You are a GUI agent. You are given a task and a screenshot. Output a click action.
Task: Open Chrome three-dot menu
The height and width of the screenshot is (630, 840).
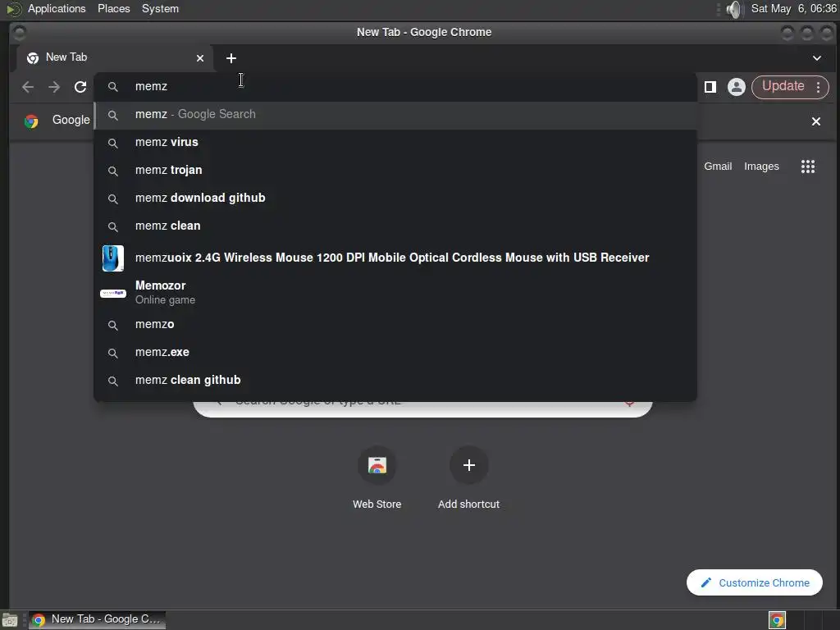point(818,87)
